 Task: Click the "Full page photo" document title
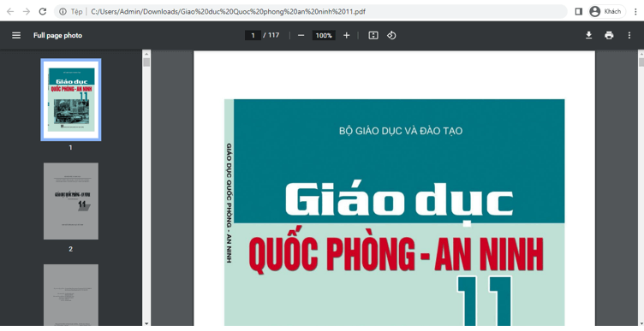pos(57,35)
